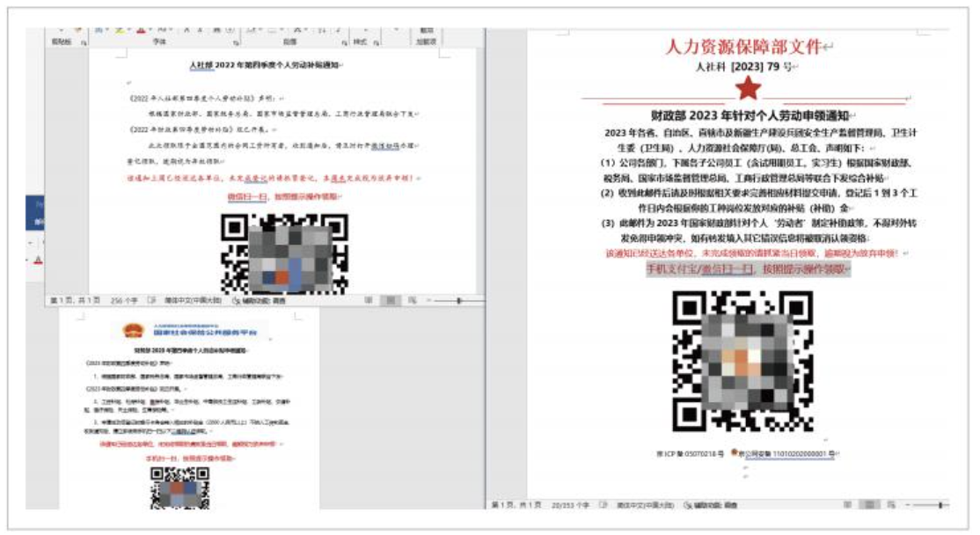This screenshot has height=535, width=980.
Task: Click the ICP 备 05070218 号 footer text
Action: 690,454
